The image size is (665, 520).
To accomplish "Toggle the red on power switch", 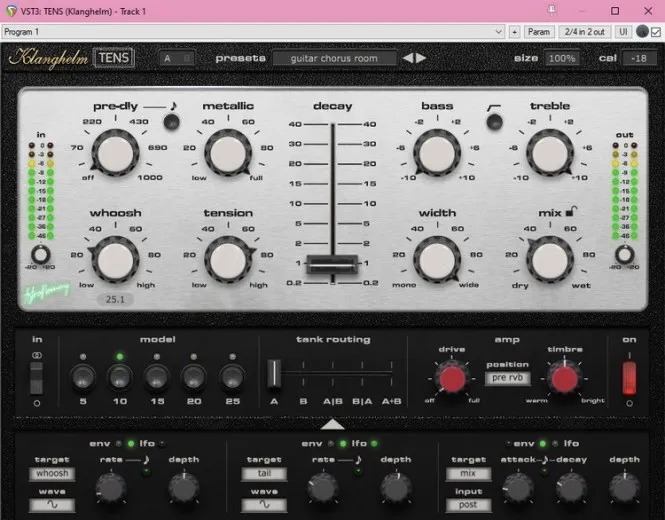I will 629,377.
